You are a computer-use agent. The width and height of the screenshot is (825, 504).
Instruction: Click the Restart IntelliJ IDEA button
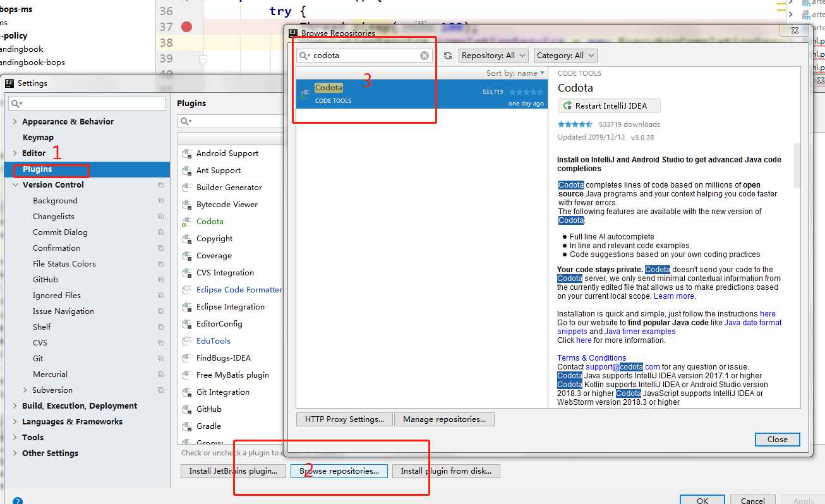pos(609,105)
